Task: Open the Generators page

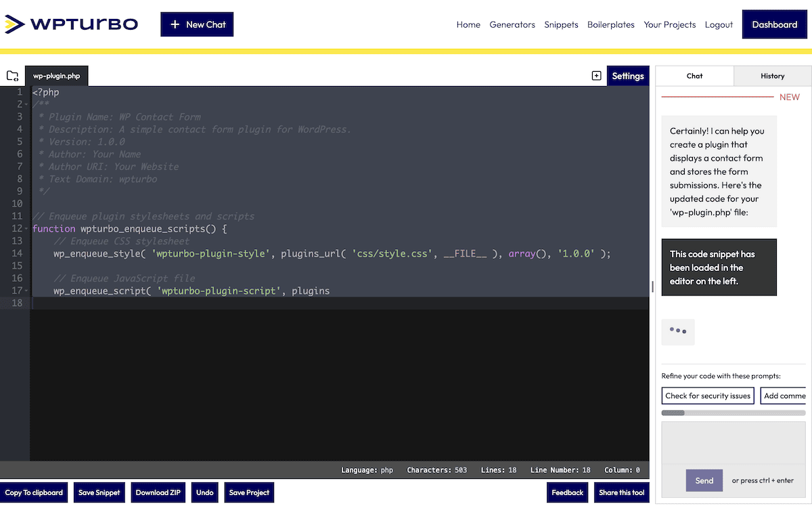Action: point(512,24)
